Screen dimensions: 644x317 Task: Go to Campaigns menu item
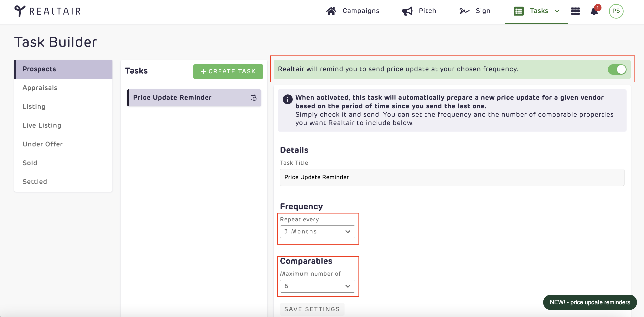361,11
